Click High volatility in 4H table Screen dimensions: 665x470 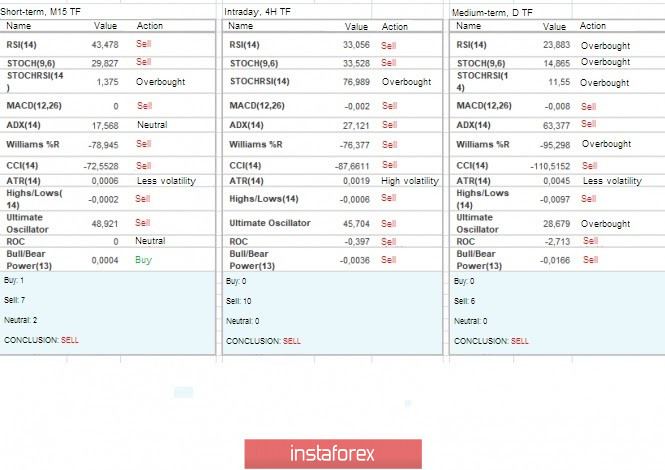410,181
